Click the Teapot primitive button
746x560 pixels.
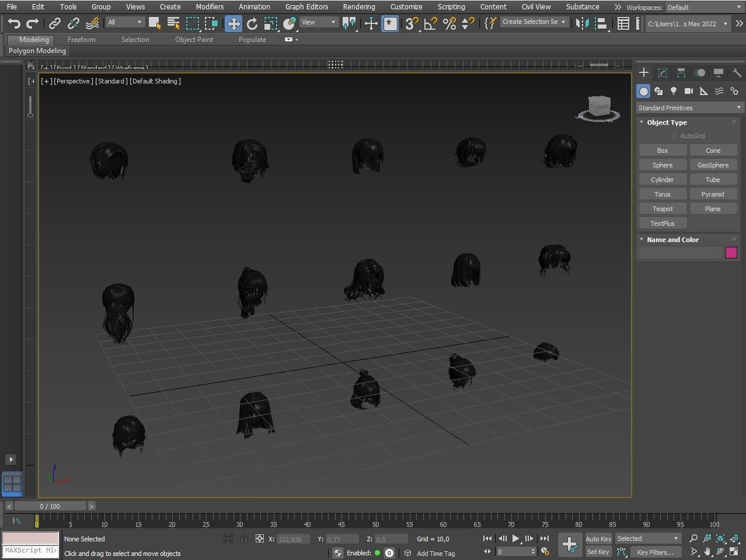pos(663,209)
